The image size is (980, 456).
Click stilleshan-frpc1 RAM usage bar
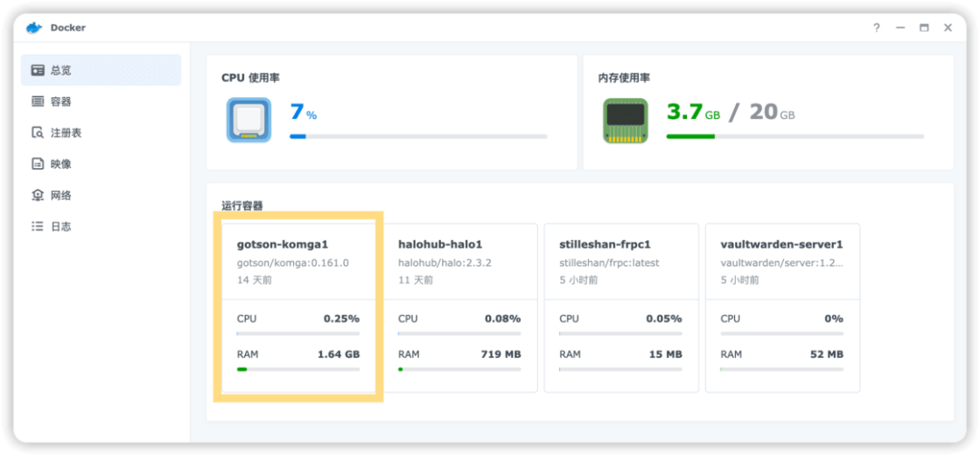coord(622,369)
